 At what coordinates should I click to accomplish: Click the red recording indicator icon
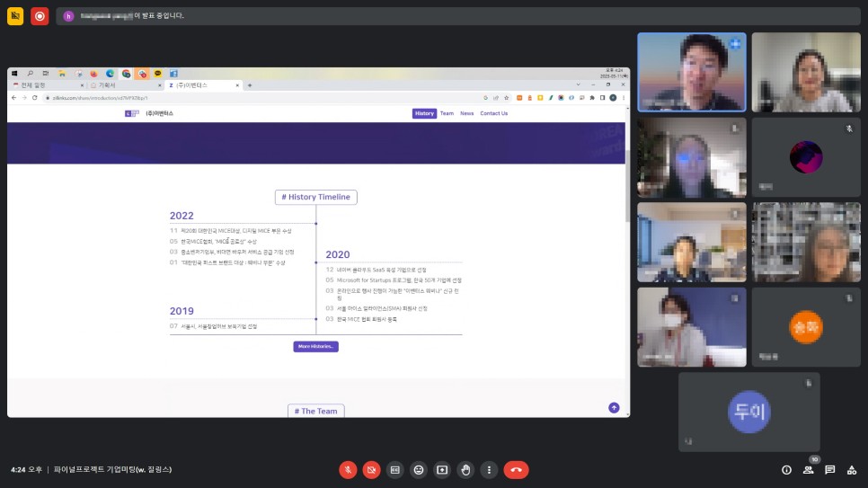click(40, 16)
